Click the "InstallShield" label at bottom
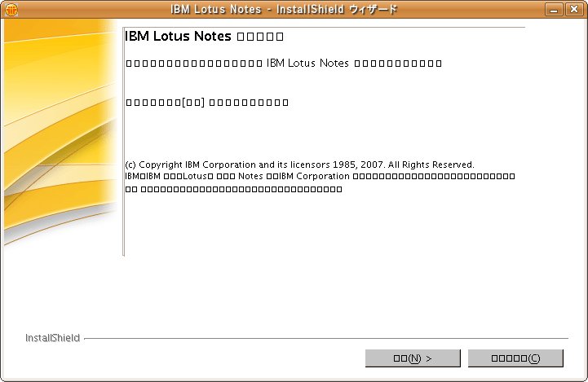Viewport: 588px width, 382px height. point(52,338)
